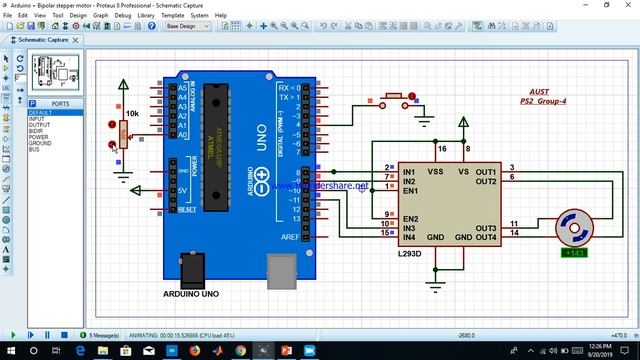
Task: Click the potentiometer increase red button
Action: pos(112,124)
